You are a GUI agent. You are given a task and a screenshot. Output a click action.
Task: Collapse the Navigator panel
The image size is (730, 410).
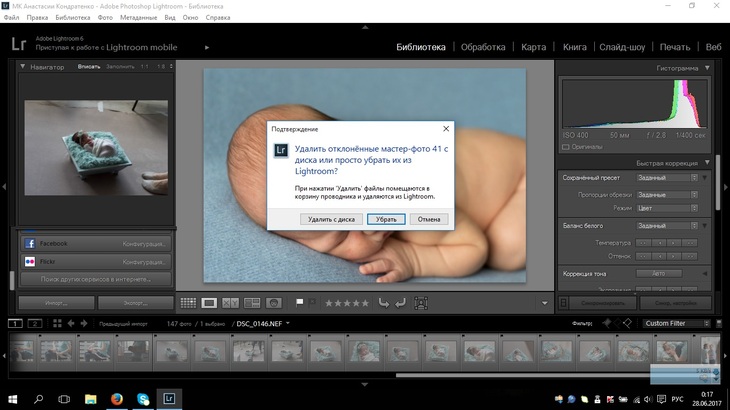24,67
